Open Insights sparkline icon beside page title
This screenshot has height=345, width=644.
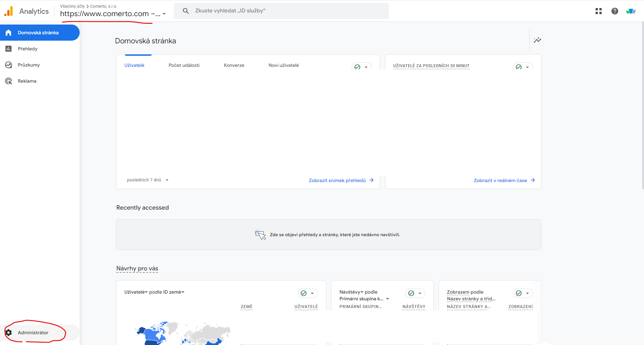point(537,40)
